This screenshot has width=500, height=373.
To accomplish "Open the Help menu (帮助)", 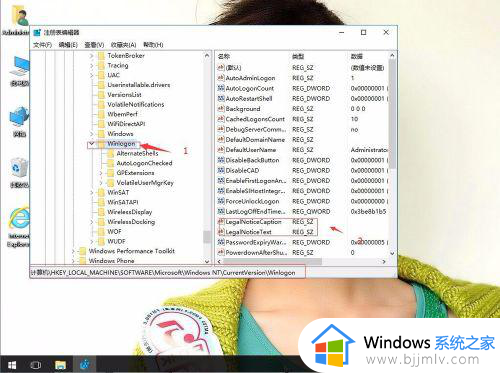I will [153, 45].
